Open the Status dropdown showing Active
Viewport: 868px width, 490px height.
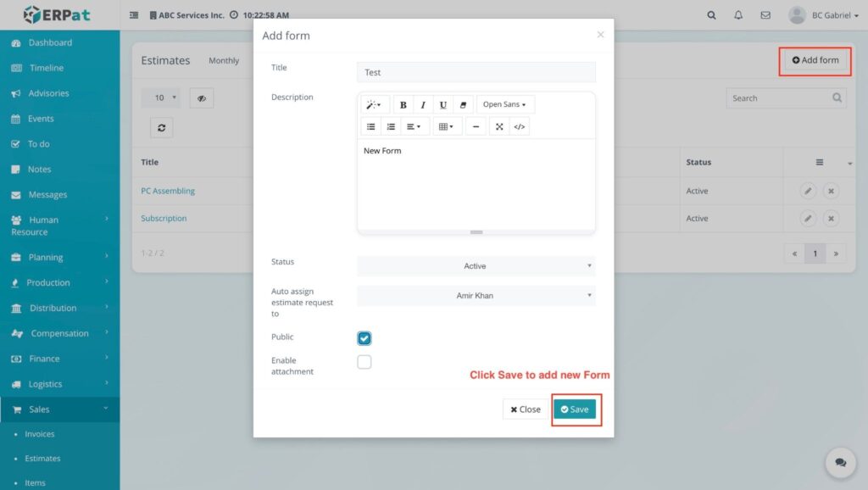476,265
